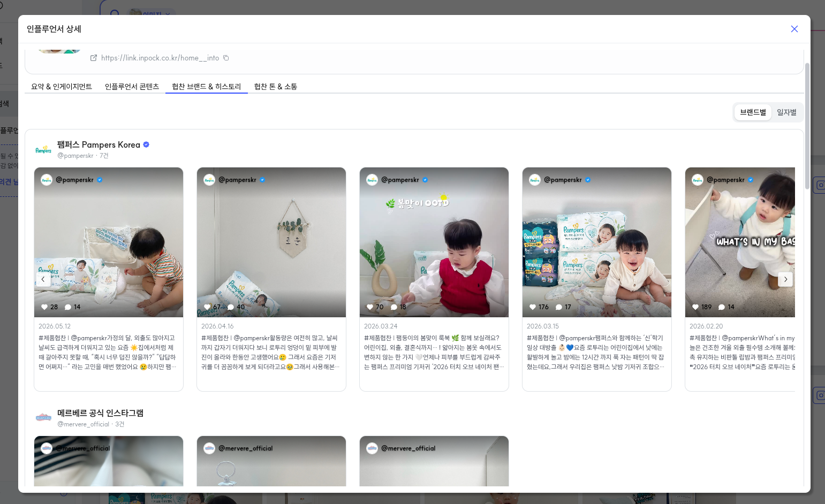Read caption of 2026.04.16 post
825x504 pixels.
pyautogui.click(x=271, y=353)
